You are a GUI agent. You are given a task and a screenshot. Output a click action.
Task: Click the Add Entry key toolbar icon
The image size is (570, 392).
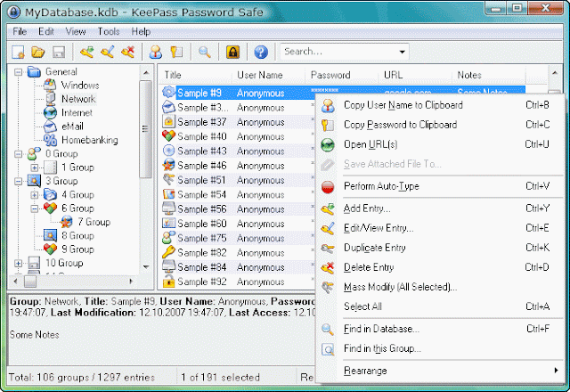pyautogui.click(x=86, y=52)
